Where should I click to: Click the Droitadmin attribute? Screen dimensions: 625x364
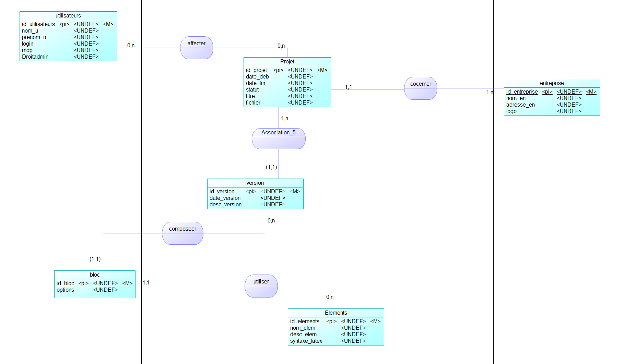click(35, 57)
